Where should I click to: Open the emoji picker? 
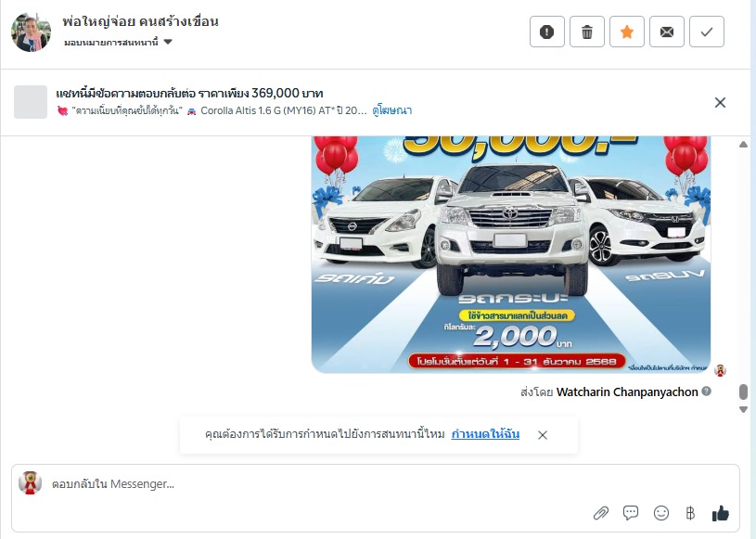[x=661, y=513]
